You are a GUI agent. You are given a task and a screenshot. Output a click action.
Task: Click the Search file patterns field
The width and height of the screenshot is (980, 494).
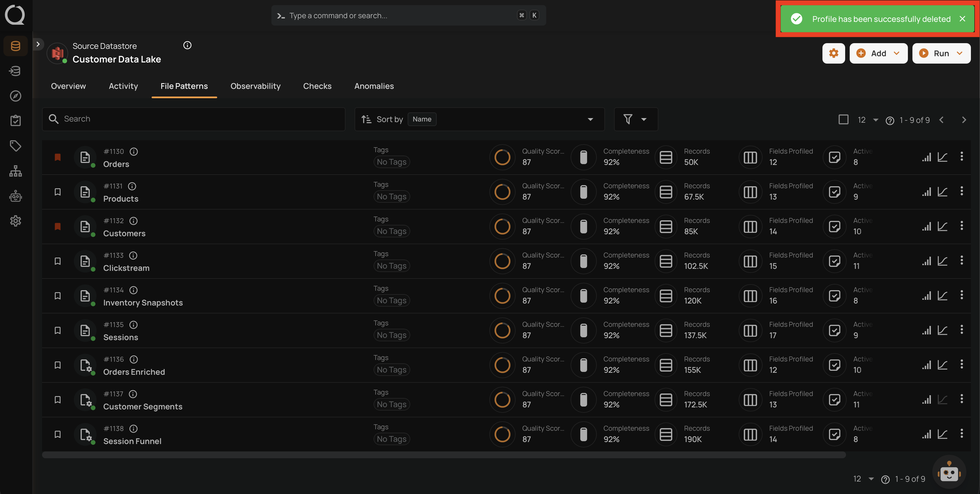coord(194,119)
